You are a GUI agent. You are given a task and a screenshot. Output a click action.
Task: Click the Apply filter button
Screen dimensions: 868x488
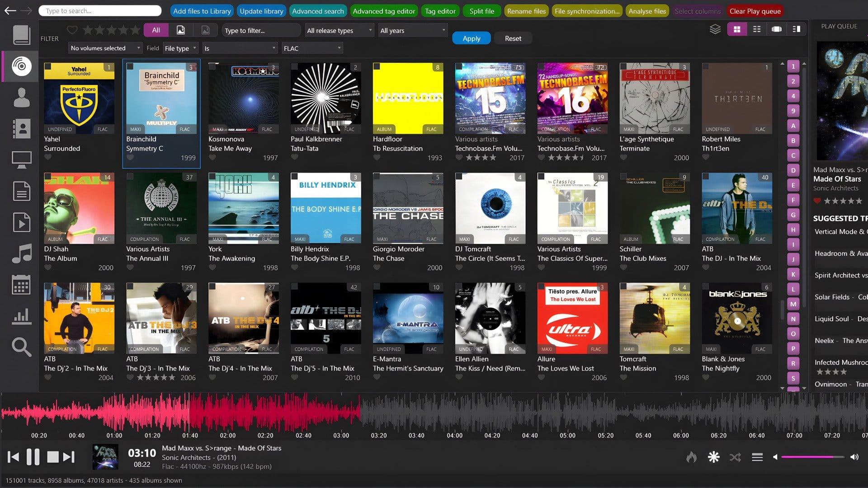(x=472, y=38)
